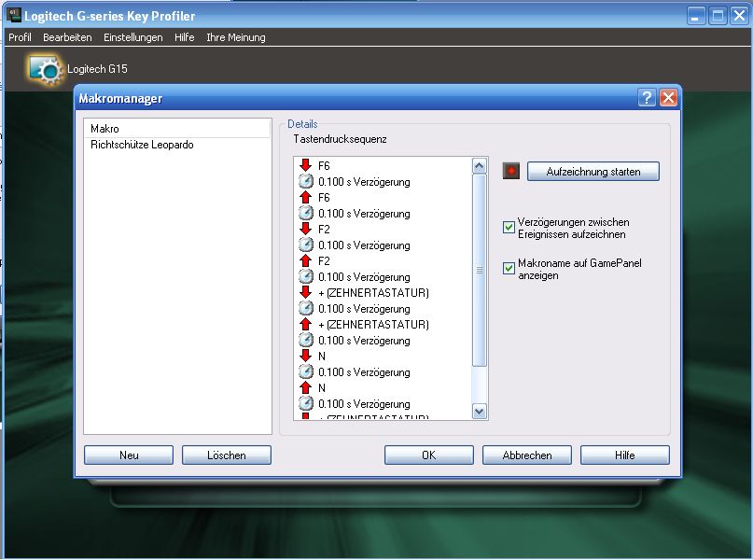Open the Profil menu
The width and height of the screenshot is (753, 560).
(20, 37)
